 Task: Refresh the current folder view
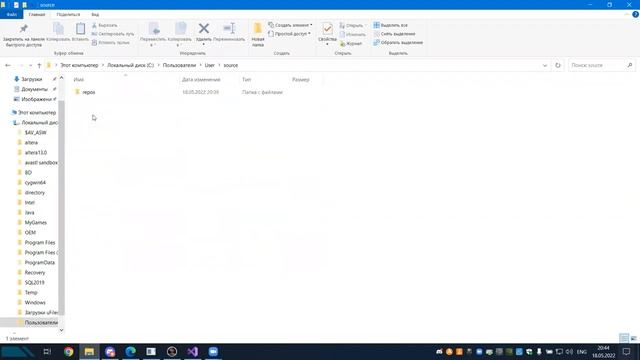coord(558,65)
